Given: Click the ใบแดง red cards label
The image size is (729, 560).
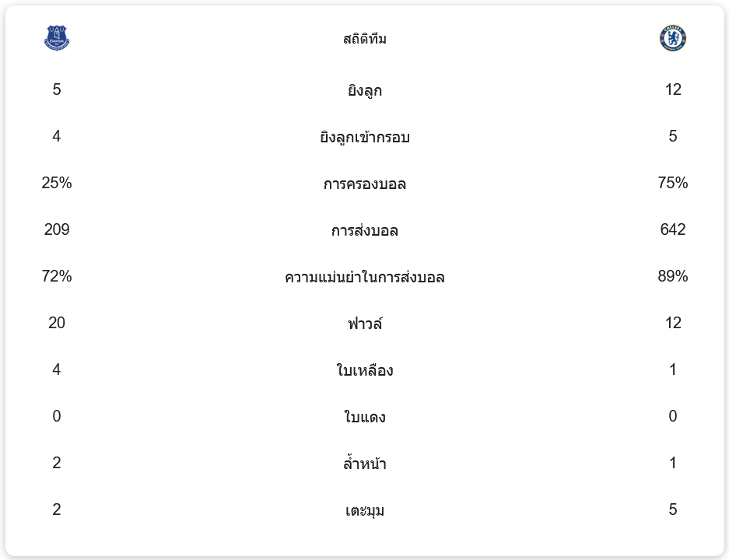Looking at the screenshot, I should (365, 417).
